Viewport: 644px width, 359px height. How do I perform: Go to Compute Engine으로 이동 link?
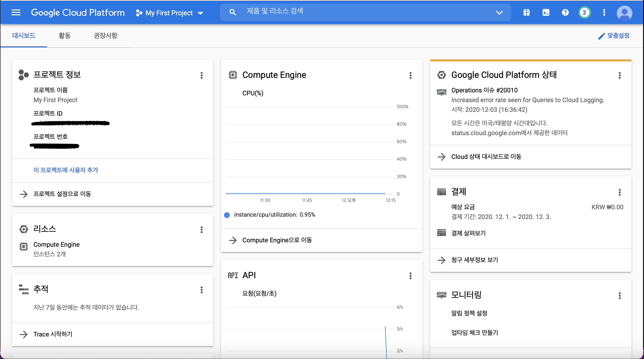click(277, 240)
